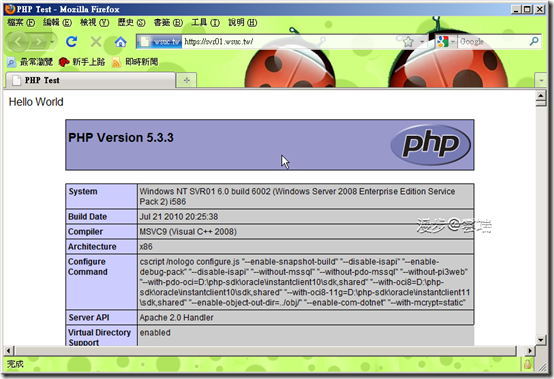
Task: Open the back/forward history dropdown arrow
Action: 52,42
